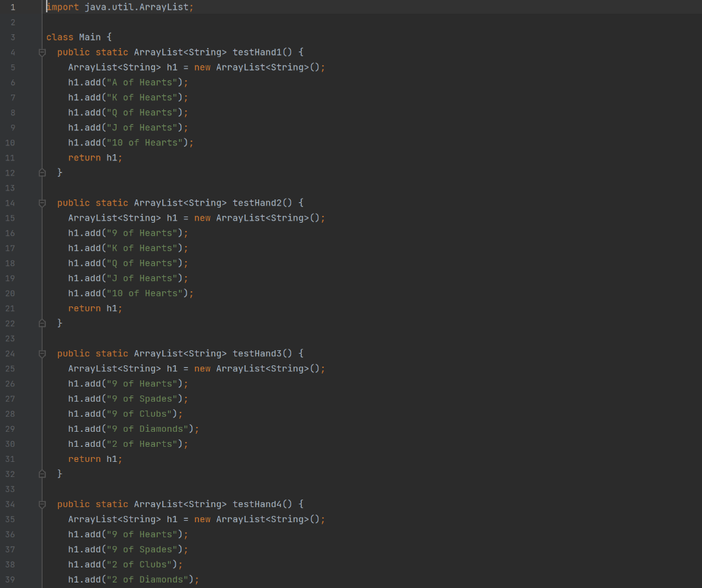Click "Q of Hearts" on line 8
702x588 pixels.
pos(142,113)
